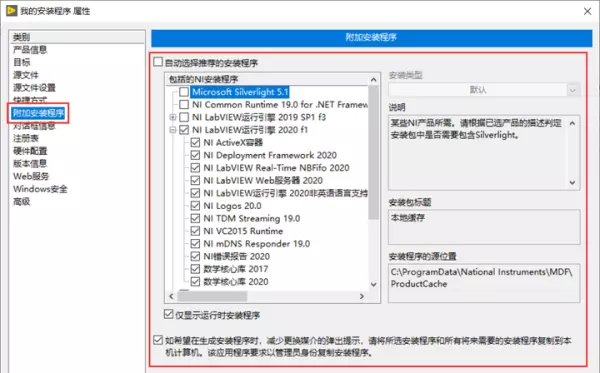
Task: Uncheck NI Logos 20.0 checkbox
Action: tap(195, 205)
